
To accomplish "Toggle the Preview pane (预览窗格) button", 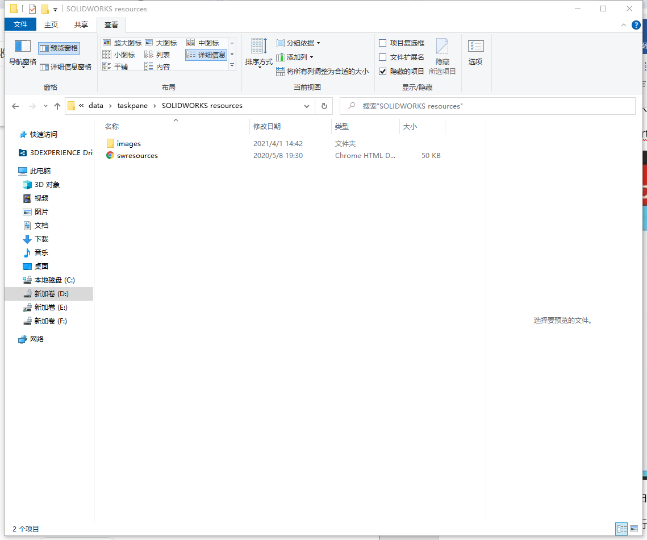I will click(x=59, y=48).
